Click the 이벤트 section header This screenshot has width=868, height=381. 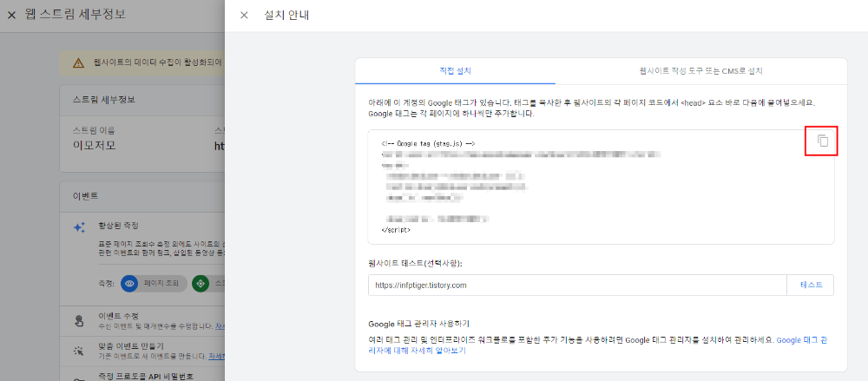click(x=86, y=195)
